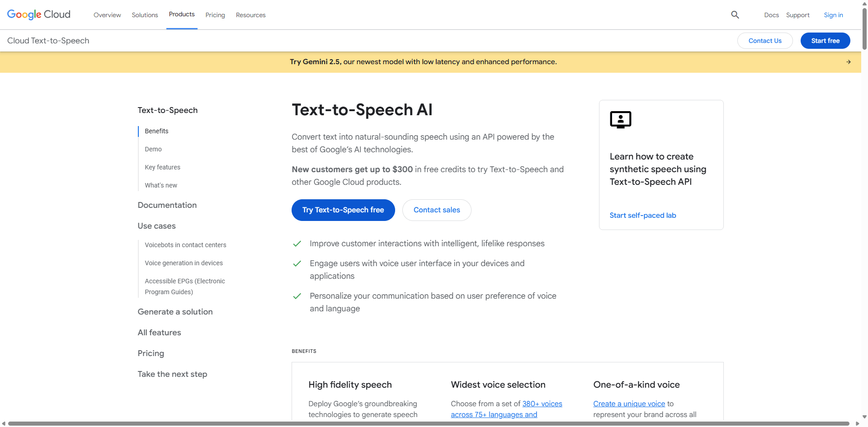
Task: Open the Products menu tab
Action: tap(182, 14)
